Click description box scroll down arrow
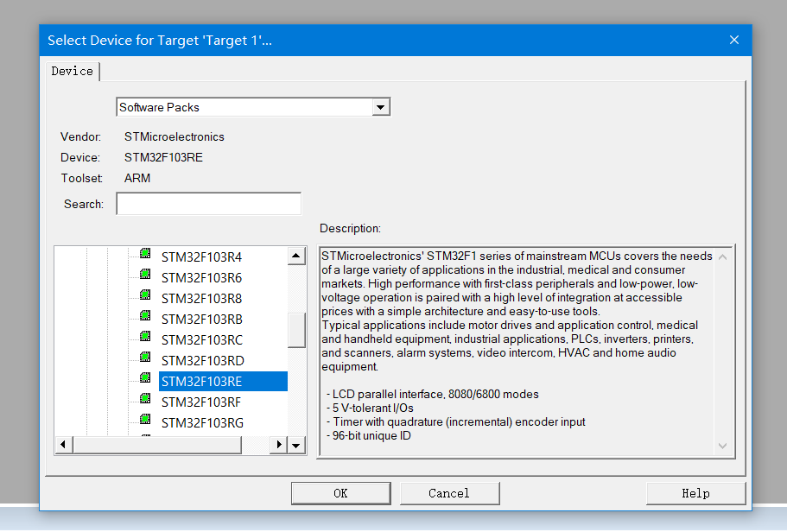Viewport: 787px width, 532px height. coord(723,446)
